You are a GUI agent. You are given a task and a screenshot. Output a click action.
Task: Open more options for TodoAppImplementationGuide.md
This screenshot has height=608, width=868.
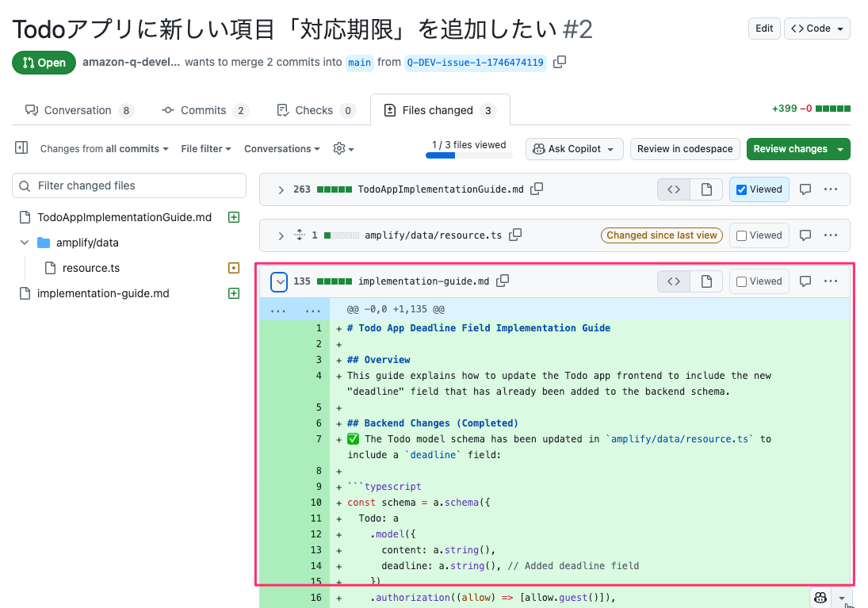click(x=831, y=189)
